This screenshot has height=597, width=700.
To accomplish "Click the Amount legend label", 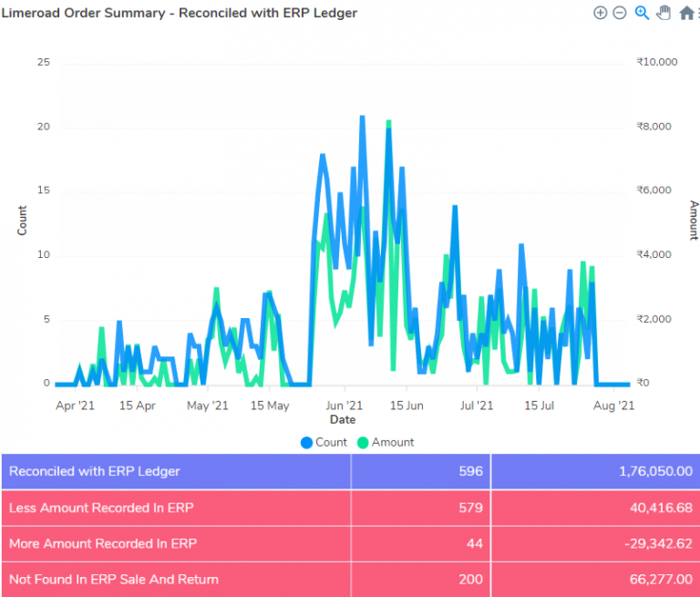I will pyautogui.click(x=393, y=442).
